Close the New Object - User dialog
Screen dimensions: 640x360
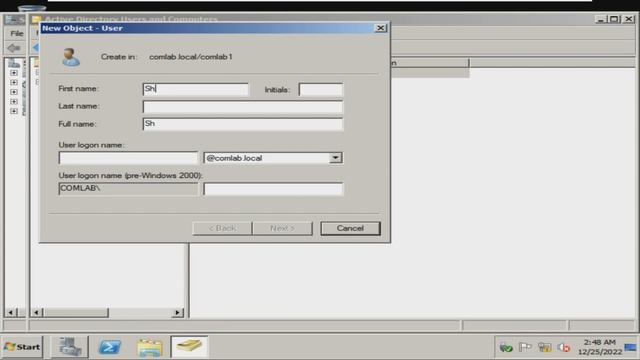coord(380,28)
